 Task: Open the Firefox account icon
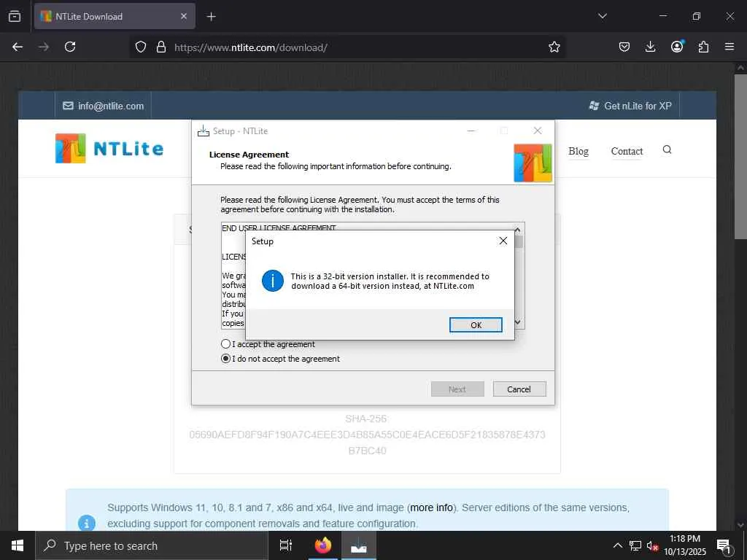(677, 47)
